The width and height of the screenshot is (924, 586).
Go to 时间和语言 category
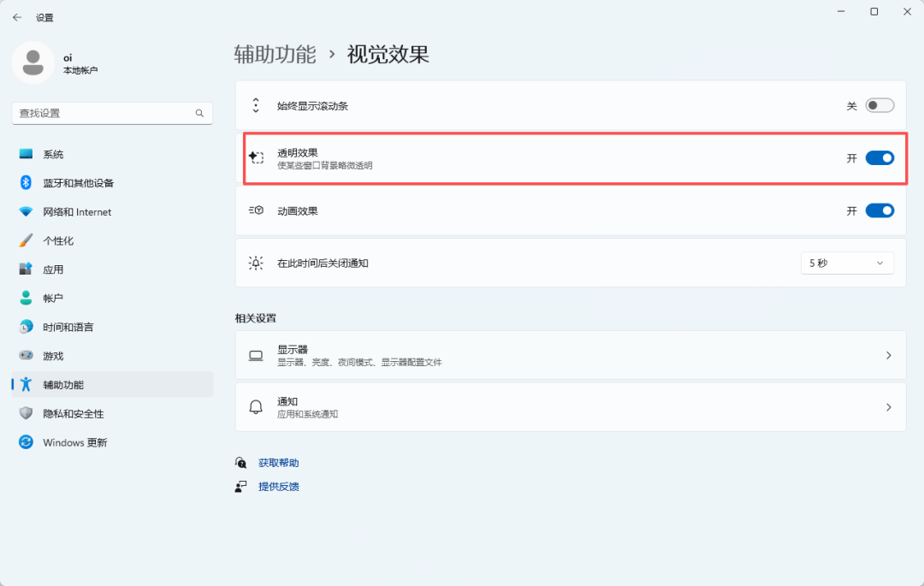pos(112,327)
